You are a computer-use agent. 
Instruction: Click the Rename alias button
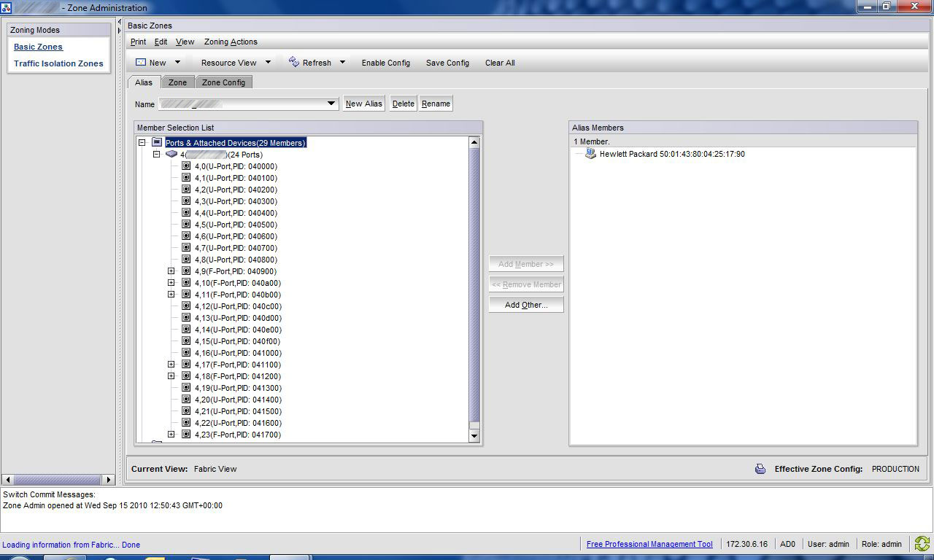point(436,104)
